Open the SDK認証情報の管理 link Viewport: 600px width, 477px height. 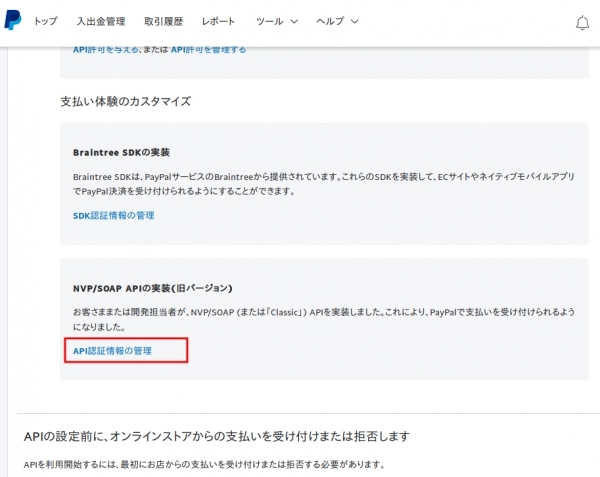[x=113, y=215]
